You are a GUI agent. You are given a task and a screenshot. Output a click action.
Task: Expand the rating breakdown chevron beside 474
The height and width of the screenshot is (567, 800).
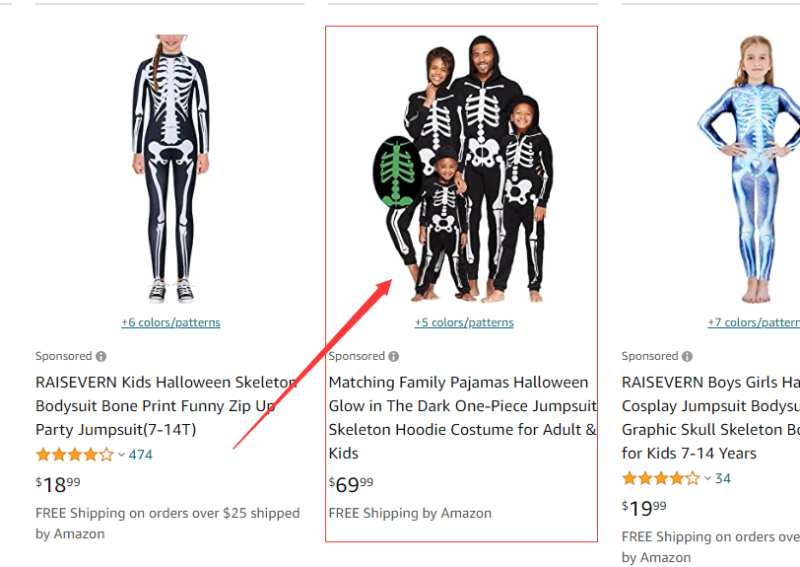coord(122,455)
